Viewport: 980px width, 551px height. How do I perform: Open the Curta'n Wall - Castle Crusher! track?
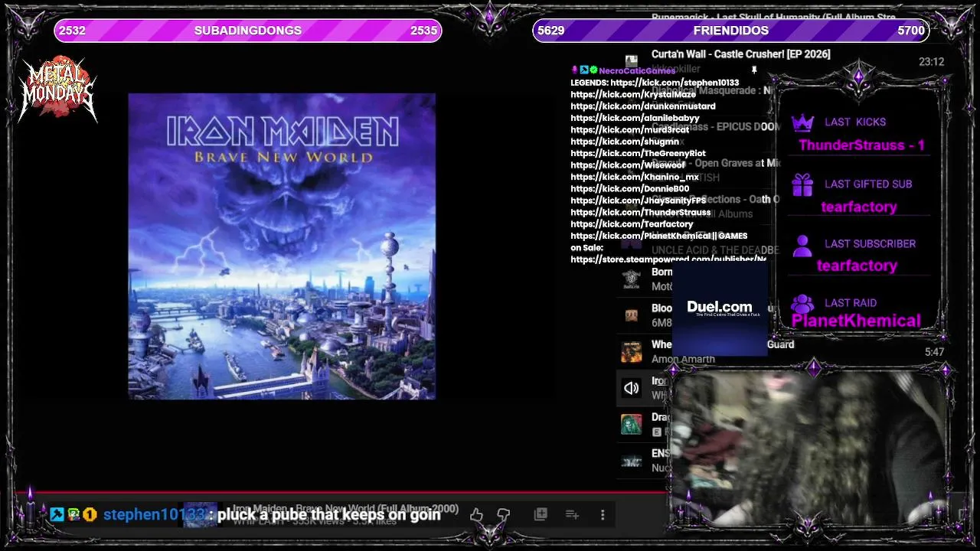[x=740, y=54]
